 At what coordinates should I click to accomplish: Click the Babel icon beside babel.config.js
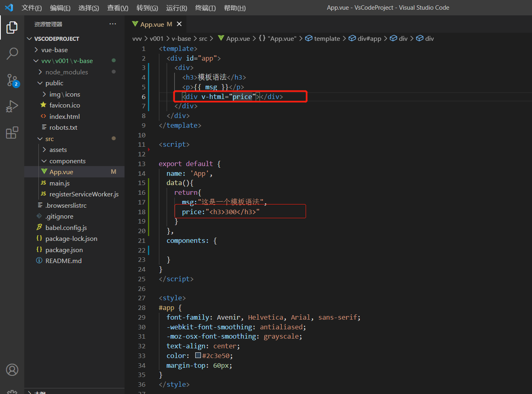click(x=39, y=228)
